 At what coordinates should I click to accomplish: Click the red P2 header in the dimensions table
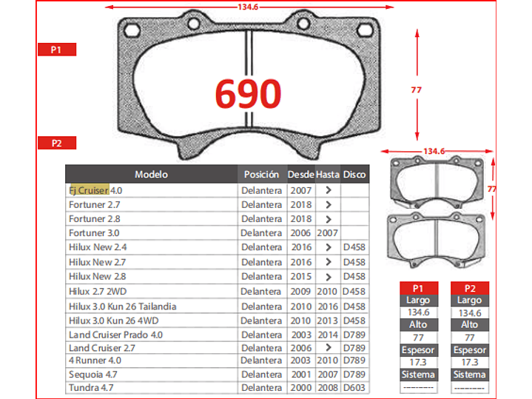(469, 288)
